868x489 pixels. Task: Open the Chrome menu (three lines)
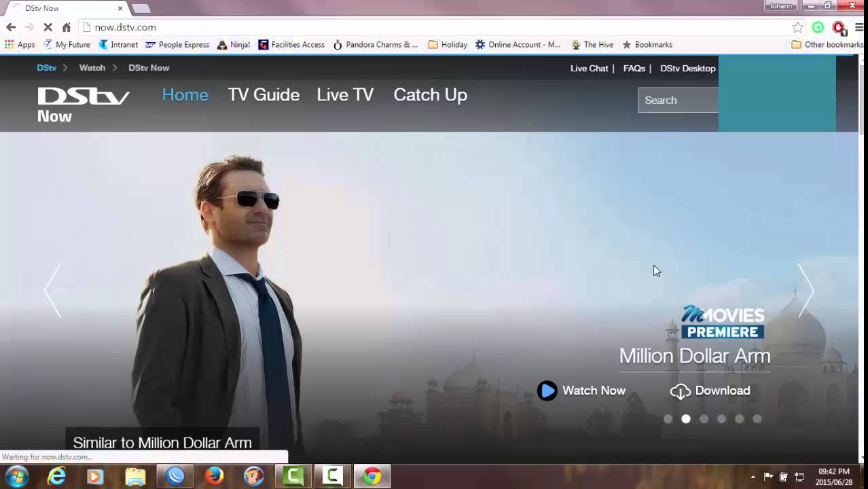point(859,27)
